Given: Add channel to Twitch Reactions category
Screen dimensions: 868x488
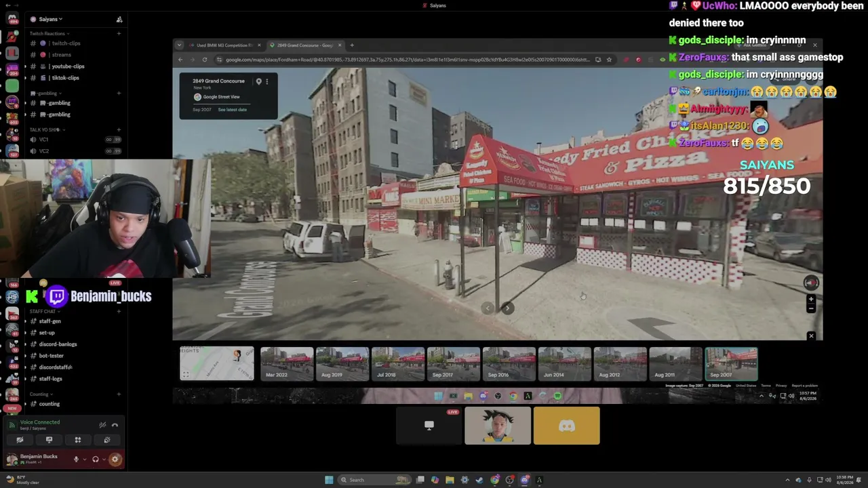Looking at the screenshot, I should [x=119, y=33].
